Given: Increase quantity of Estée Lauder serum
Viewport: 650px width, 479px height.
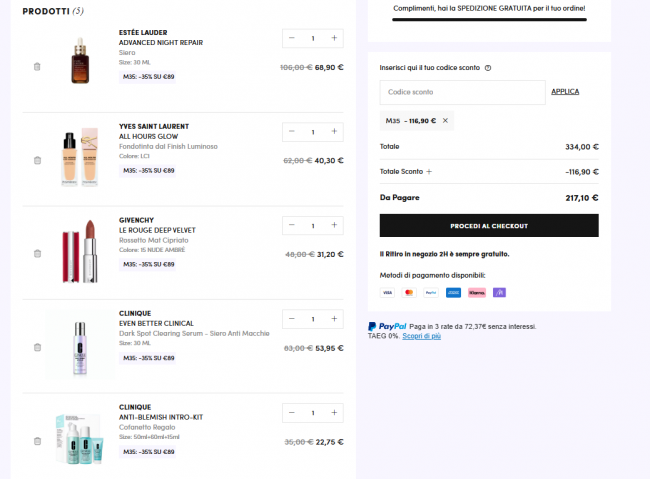Looking at the screenshot, I should pos(334,38).
